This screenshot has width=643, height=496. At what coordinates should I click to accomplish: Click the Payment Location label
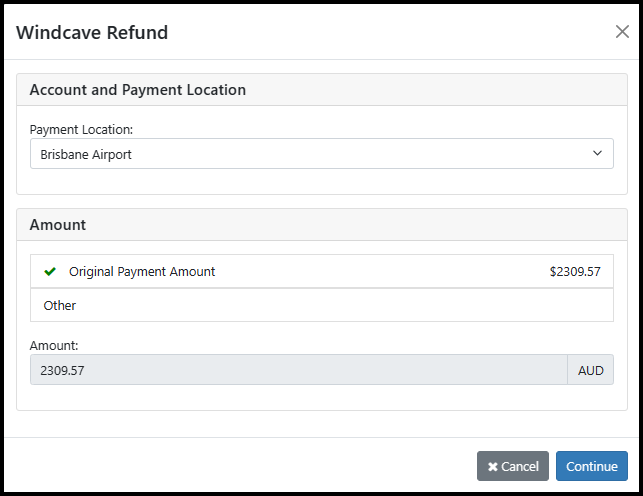click(81, 130)
